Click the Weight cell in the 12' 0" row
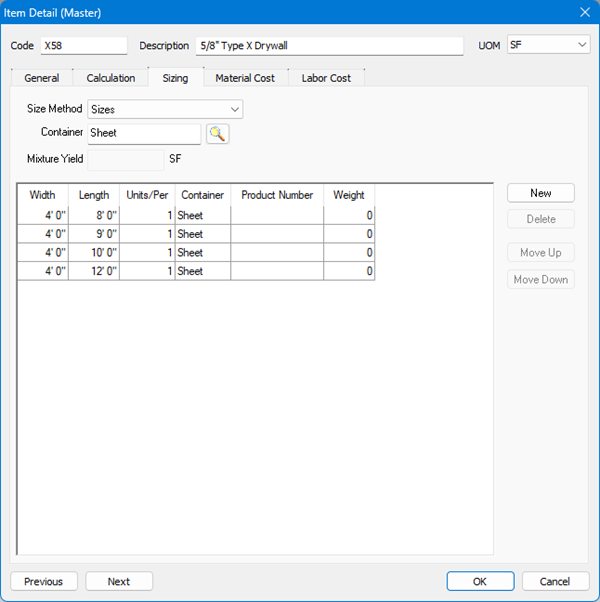Image resolution: width=600 pixels, height=602 pixels. click(349, 271)
